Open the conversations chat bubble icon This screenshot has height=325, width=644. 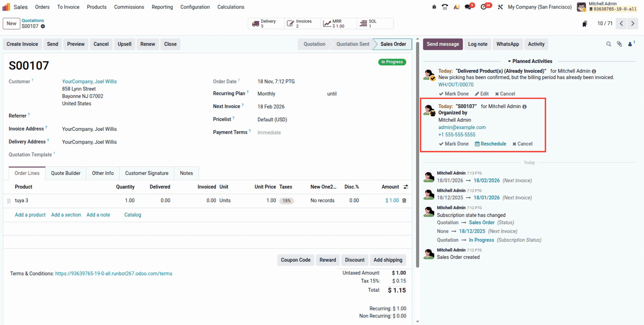468,7
